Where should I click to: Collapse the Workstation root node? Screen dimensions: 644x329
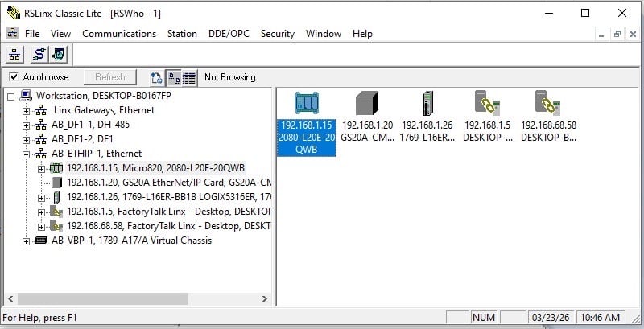(x=10, y=97)
